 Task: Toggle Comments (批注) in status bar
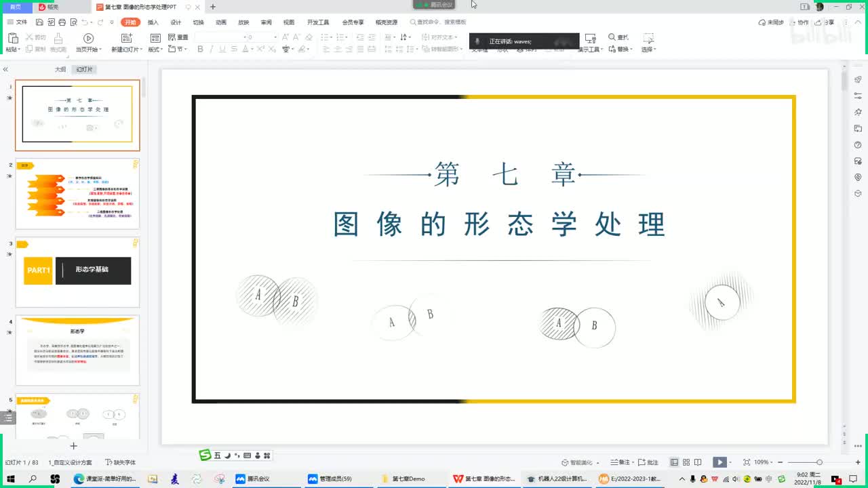[x=648, y=462]
